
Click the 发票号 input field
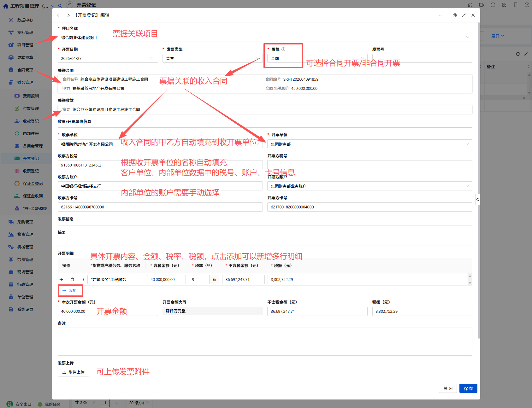point(422,58)
